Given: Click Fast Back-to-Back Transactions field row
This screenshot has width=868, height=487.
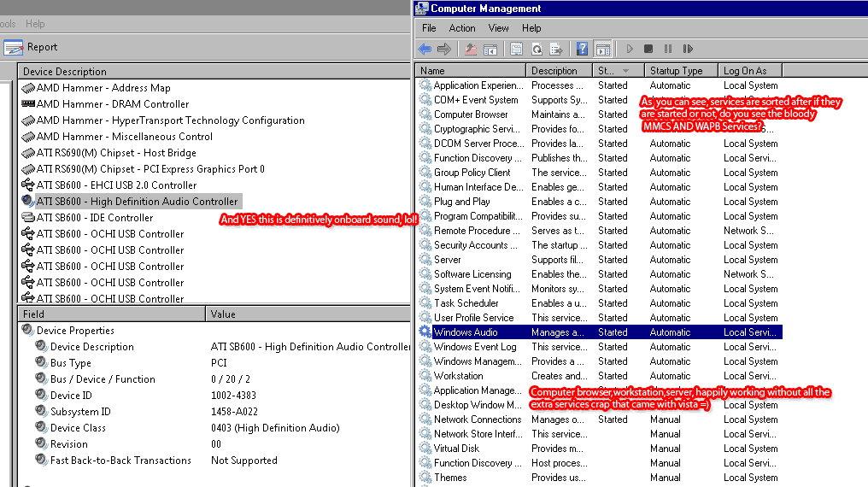Looking at the screenshot, I should coord(120,460).
